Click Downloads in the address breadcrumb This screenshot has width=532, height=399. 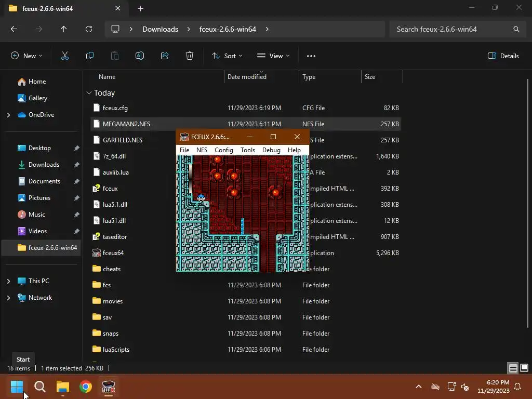[x=160, y=29]
